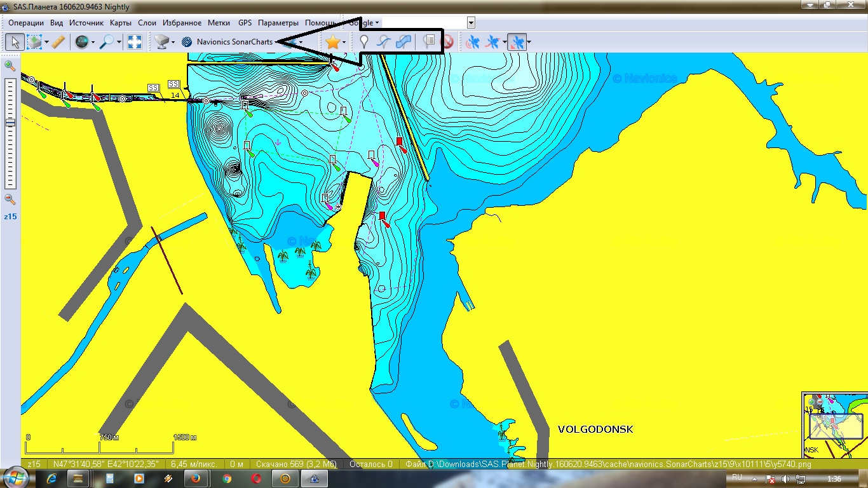This screenshot has width=868, height=488.
Task: Click zoom in magnifier above slider
Action: 10,65
